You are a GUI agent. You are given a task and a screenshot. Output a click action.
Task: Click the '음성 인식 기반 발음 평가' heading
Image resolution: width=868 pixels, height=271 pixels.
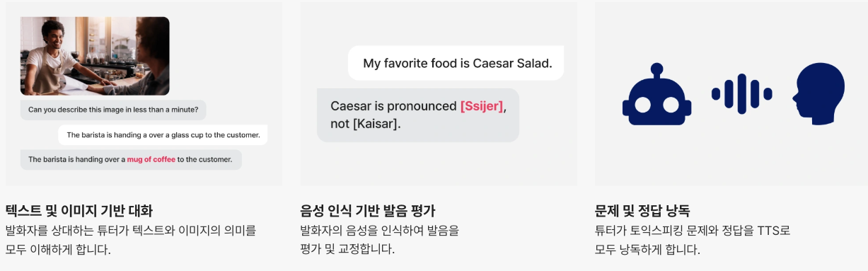point(368,210)
